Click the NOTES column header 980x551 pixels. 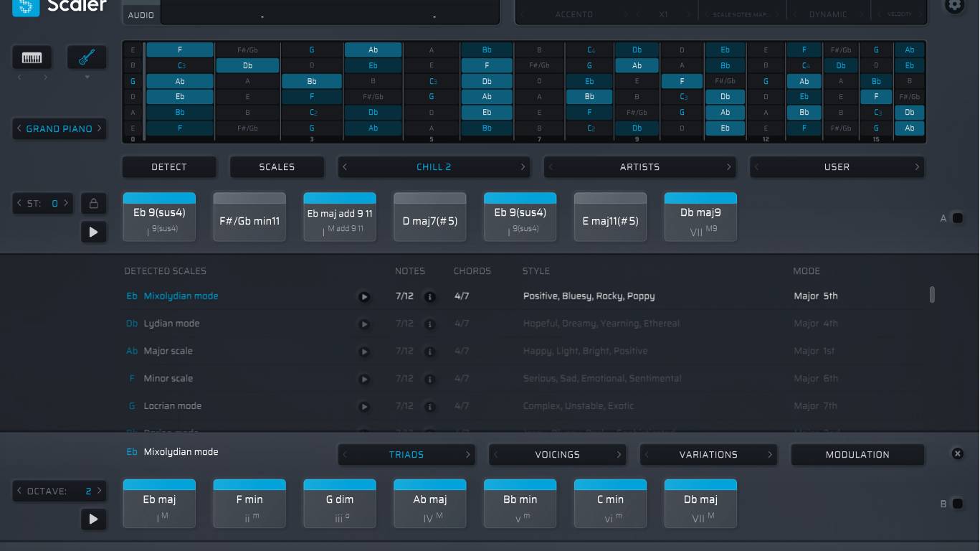[410, 271]
